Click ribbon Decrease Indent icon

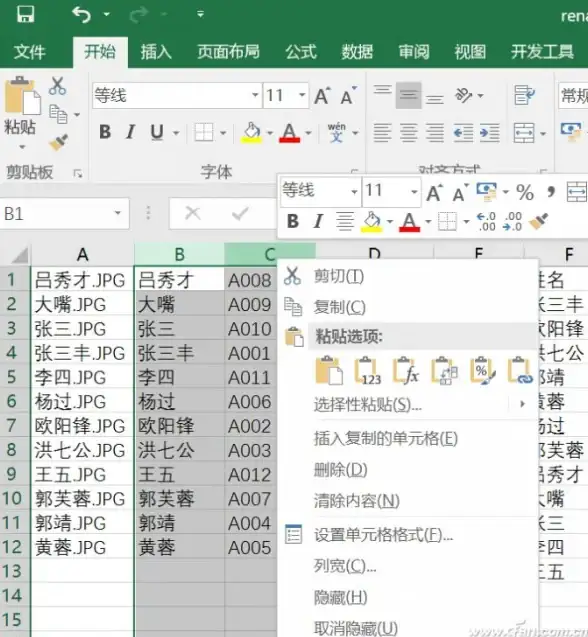click(463, 133)
